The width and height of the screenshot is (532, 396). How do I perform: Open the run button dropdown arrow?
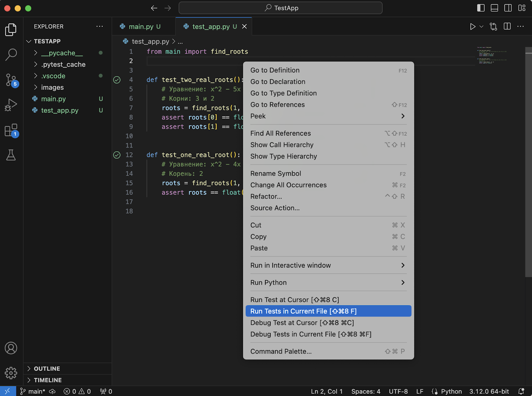click(481, 27)
